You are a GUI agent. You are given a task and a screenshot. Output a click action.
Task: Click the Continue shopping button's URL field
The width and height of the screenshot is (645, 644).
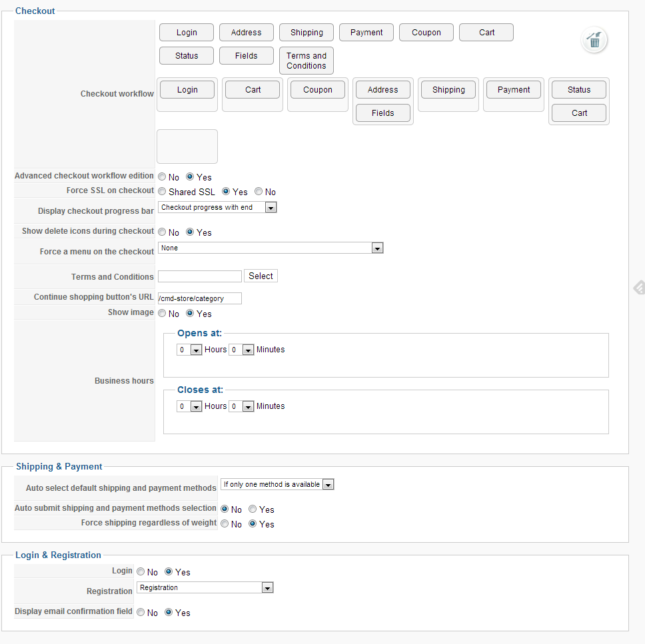point(200,298)
